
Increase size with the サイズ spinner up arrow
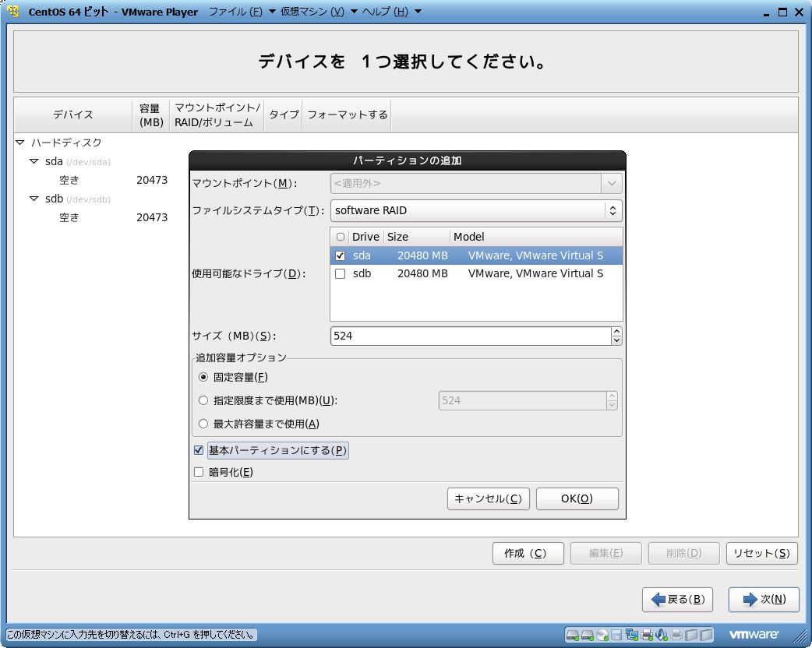[616, 332]
